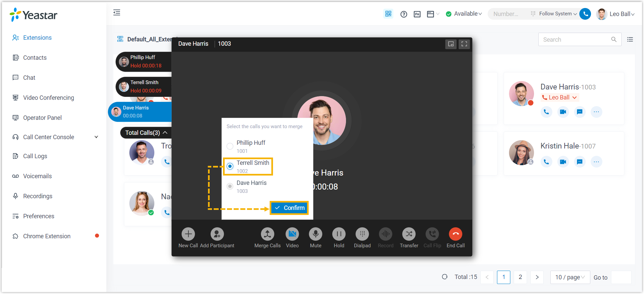Select Terrell Smith 1002 radio button

230,166
